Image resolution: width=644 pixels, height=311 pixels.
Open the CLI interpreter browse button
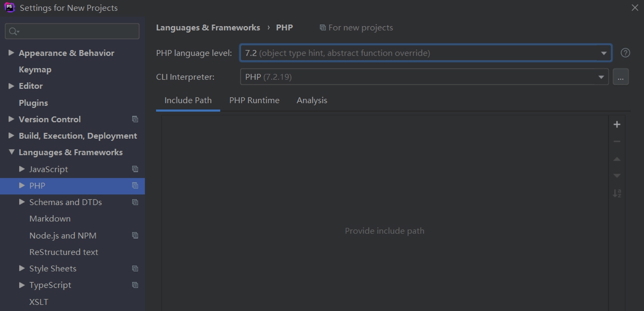tap(621, 77)
